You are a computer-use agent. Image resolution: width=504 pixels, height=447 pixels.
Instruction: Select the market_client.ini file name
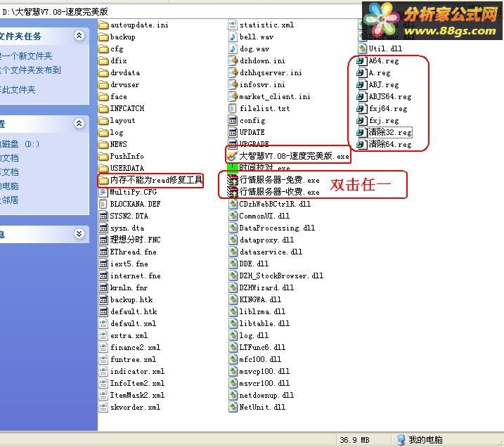point(275,97)
